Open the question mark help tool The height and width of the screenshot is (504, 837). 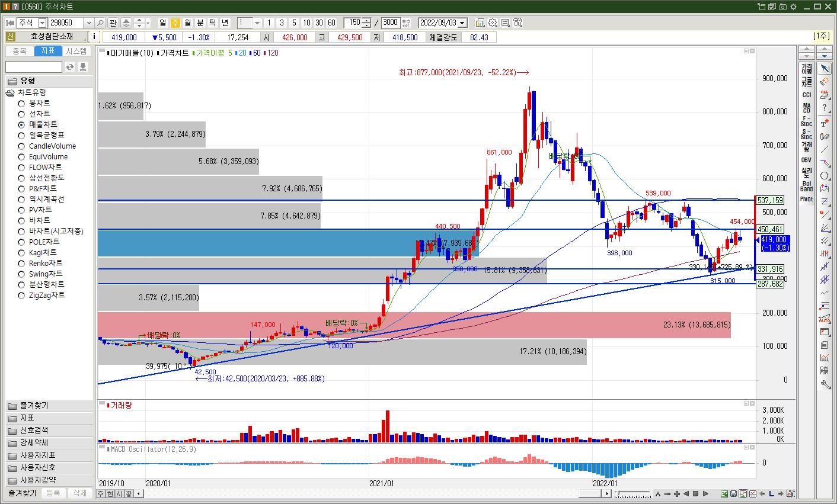(825, 108)
